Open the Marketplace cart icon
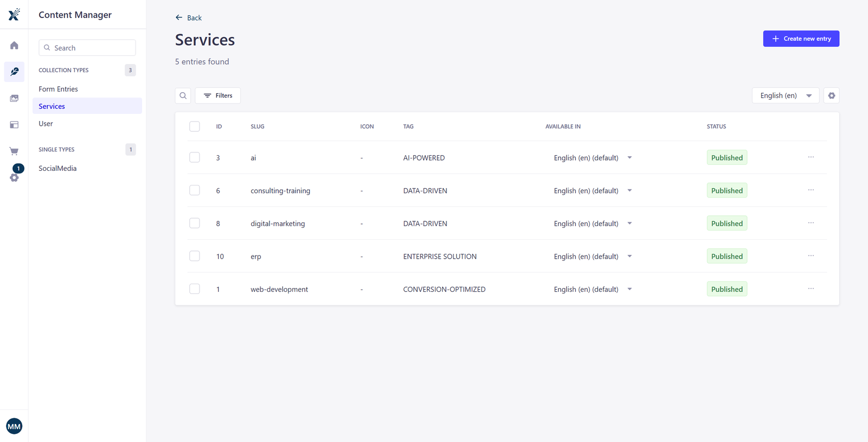Viewport: 868px width, 442px height. tap(14, 151)
